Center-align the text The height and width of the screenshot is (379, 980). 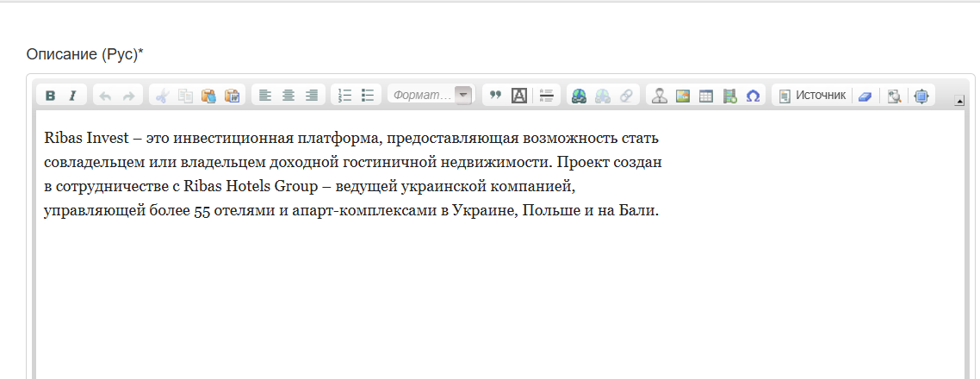click(288, 96)
